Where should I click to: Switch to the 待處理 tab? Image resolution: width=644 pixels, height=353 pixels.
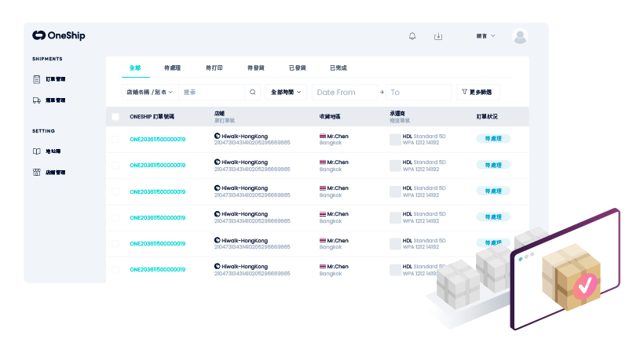[172, 67]
